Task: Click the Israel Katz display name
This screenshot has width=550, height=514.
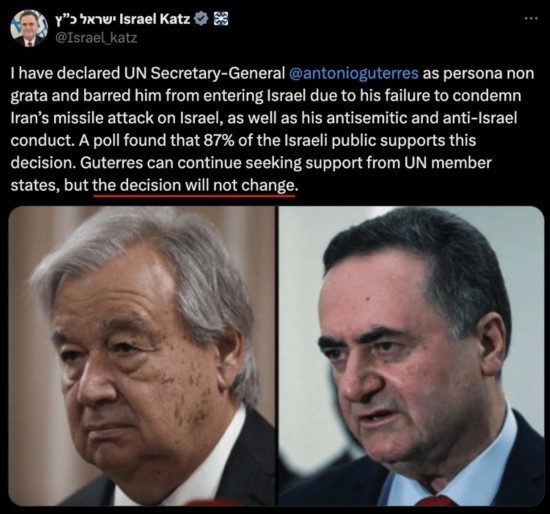Action: (155, 19)
